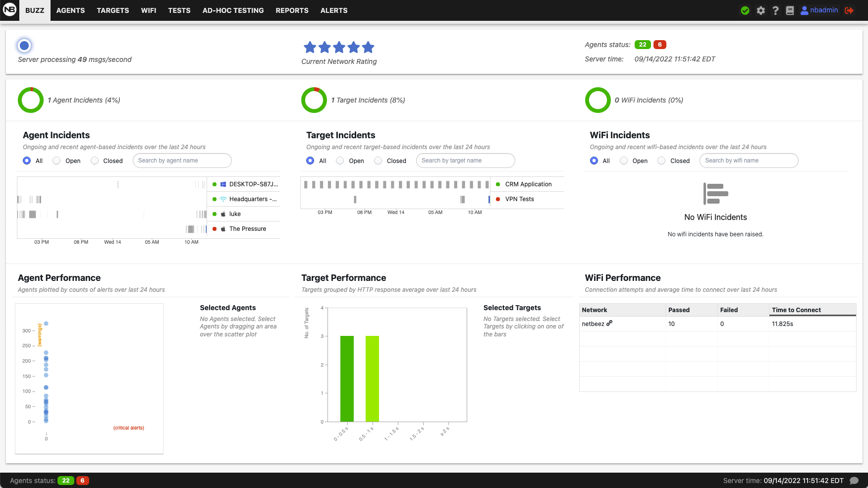Click the chat bubble icon in bottom bar

[854, 480]
